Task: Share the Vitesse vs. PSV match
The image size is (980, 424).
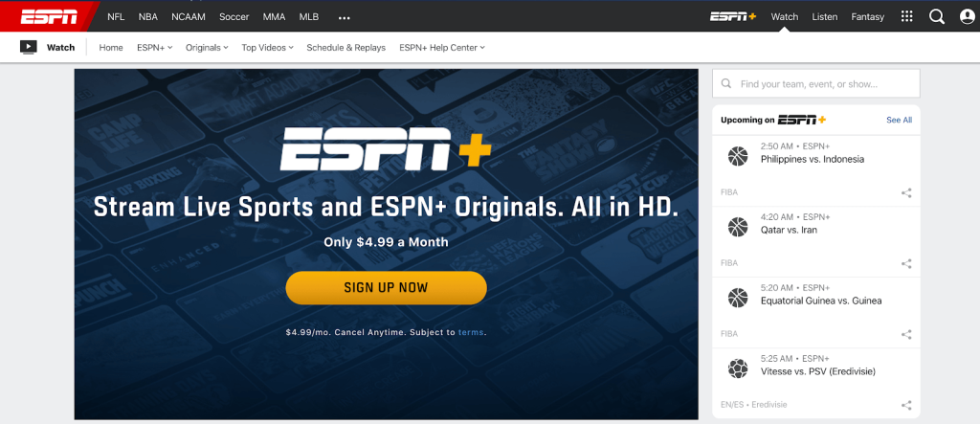Action: tap(906, 405)
